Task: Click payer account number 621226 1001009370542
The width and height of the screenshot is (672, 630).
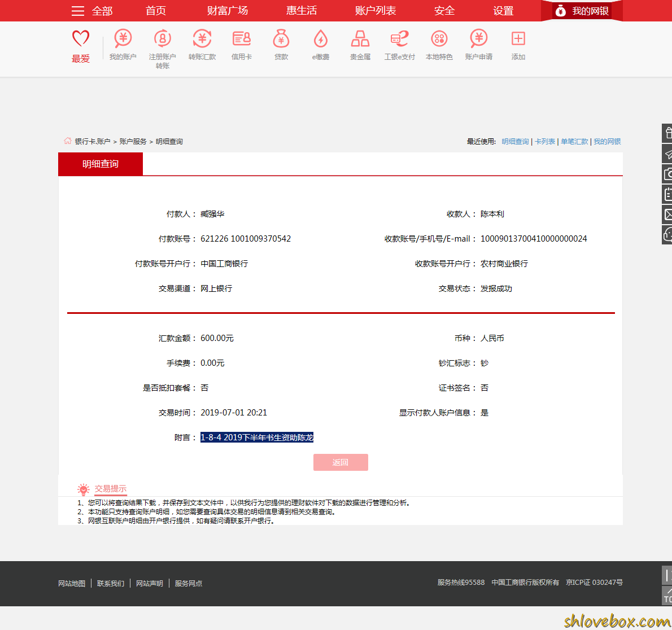Action: [x=246, y=239]
